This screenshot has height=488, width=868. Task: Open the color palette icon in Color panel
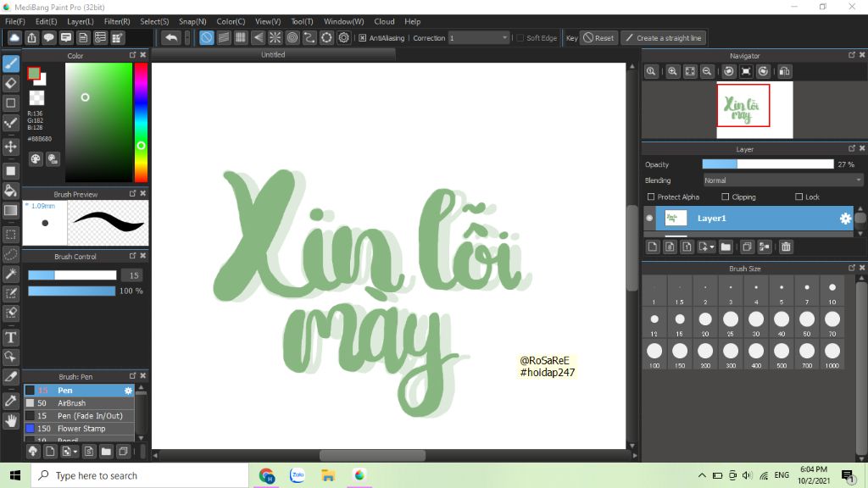(36, 159)
